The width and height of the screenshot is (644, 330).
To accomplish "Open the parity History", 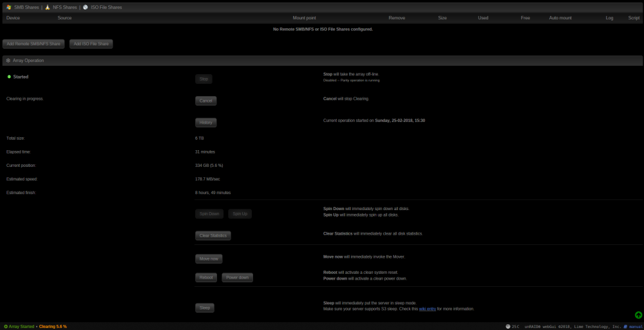I will tap(206, 122).
